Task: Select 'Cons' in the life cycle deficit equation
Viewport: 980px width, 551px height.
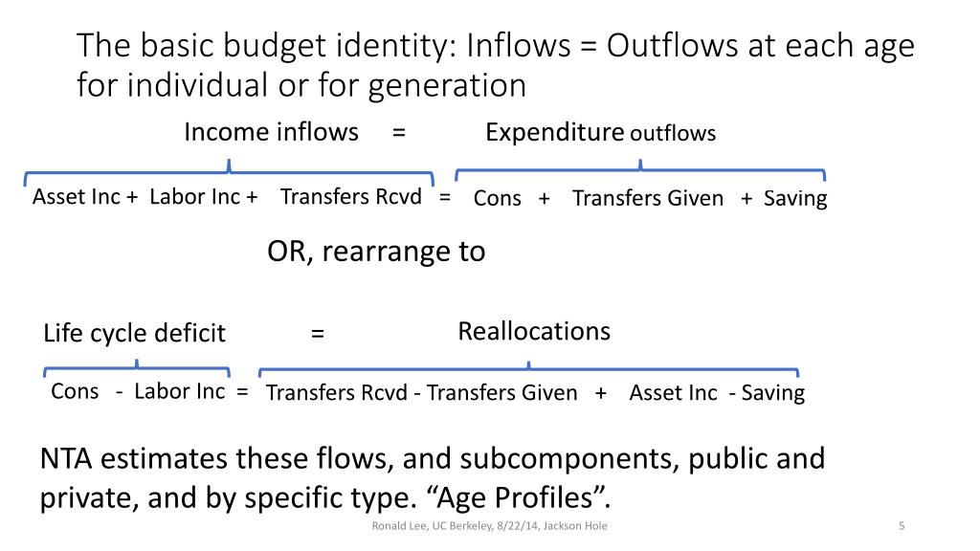Action: 75,391
